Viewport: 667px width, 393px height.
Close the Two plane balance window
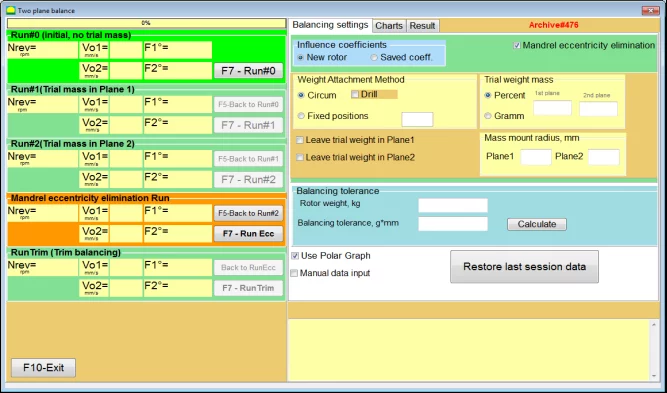tap(650, 10)
